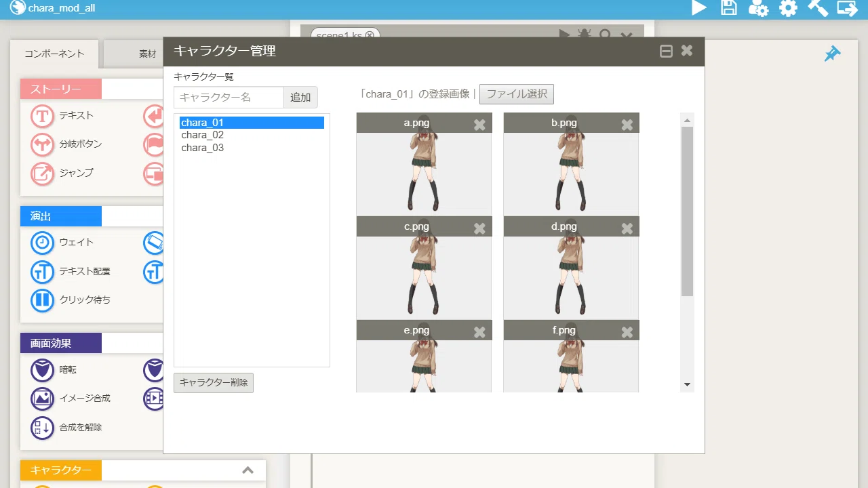Delete f.png registered image
Image resolution: width=868 pixels, height=488 pixels.
click(627, 332)
